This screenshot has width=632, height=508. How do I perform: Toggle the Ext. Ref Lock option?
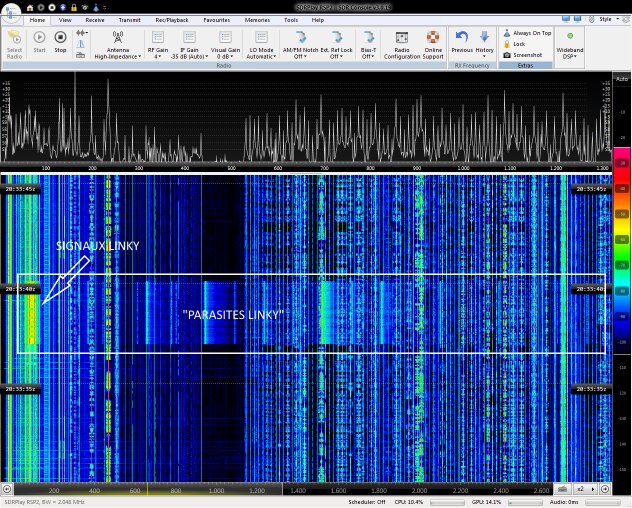pos(336,45)
